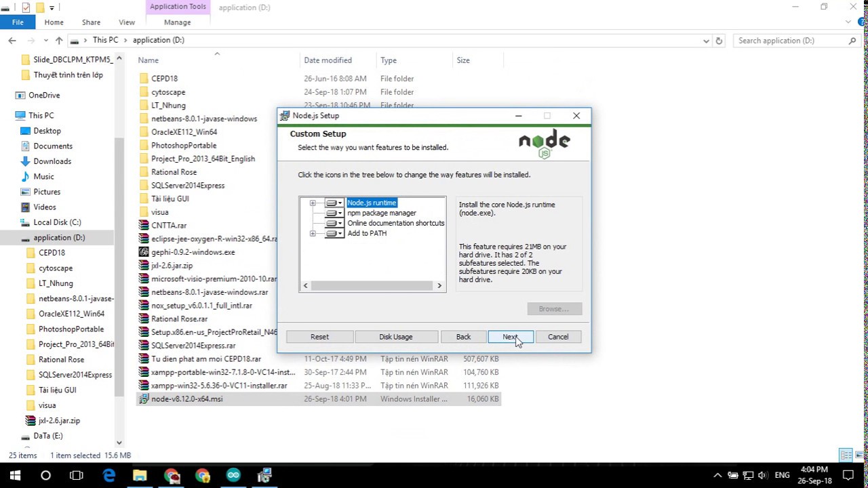Image resolution: width=868 pixels, height=488 pixels.
Task: Click the Windows Installer taskbar icon
Action: point(264,475)
